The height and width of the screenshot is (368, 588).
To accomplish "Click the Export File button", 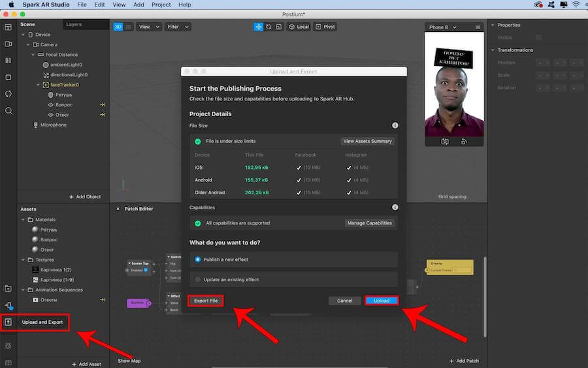I will click(206, 301).
